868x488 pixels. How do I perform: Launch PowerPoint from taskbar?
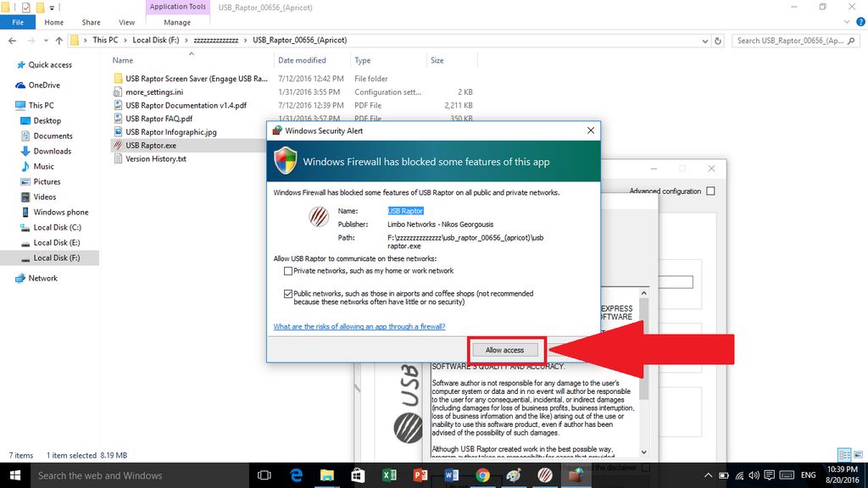[x=420, y=475]
